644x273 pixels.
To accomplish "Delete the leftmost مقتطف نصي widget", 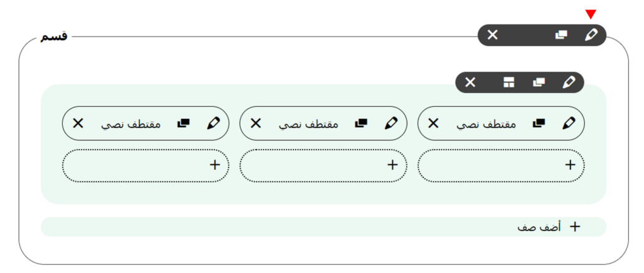I will point(78,123).
